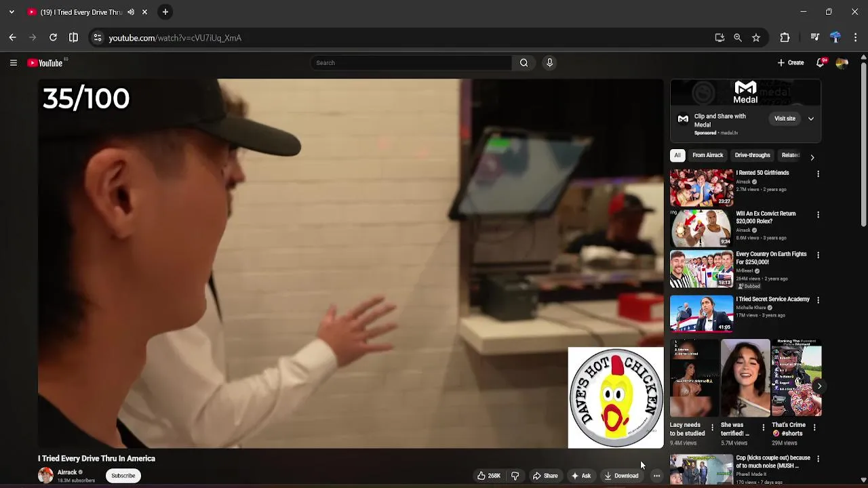This screenshot has height=488, width=868.
Task: Open the Medal ad banner image
Action: [x=745, y=93]
